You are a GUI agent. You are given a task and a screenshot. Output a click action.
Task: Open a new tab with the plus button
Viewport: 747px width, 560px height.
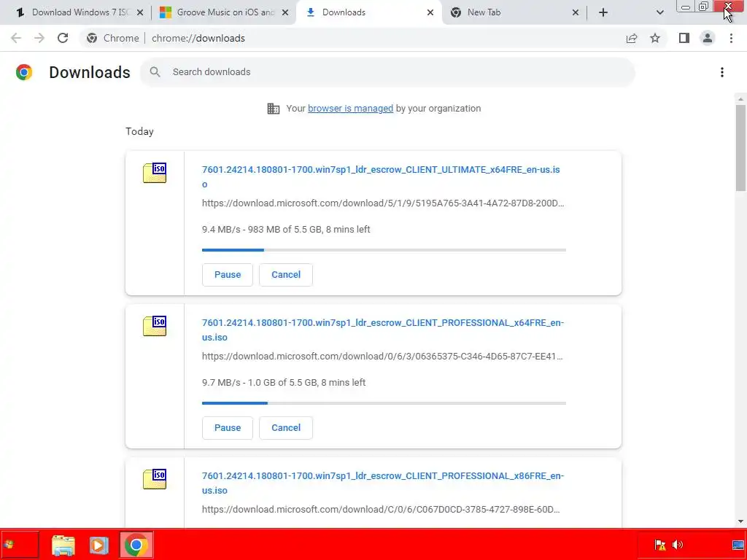tap(603, 12)
